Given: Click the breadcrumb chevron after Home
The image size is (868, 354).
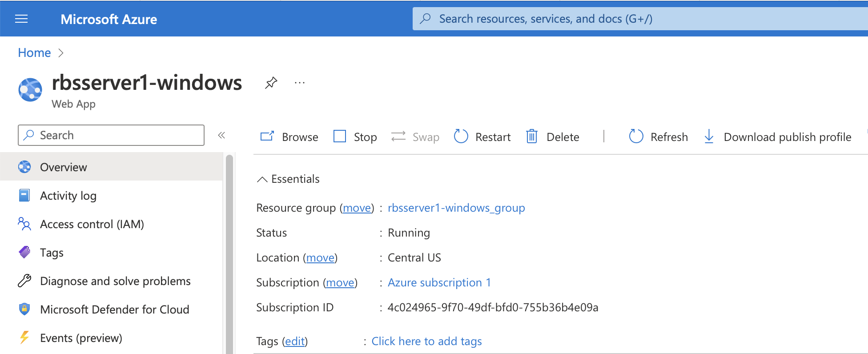Looking at the screenshot, I should tap(61, 53).
